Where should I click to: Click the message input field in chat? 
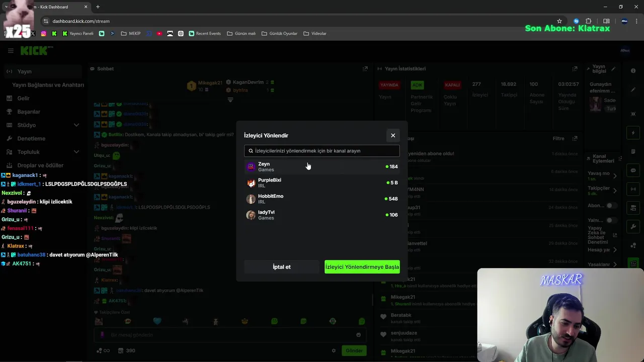229,335
